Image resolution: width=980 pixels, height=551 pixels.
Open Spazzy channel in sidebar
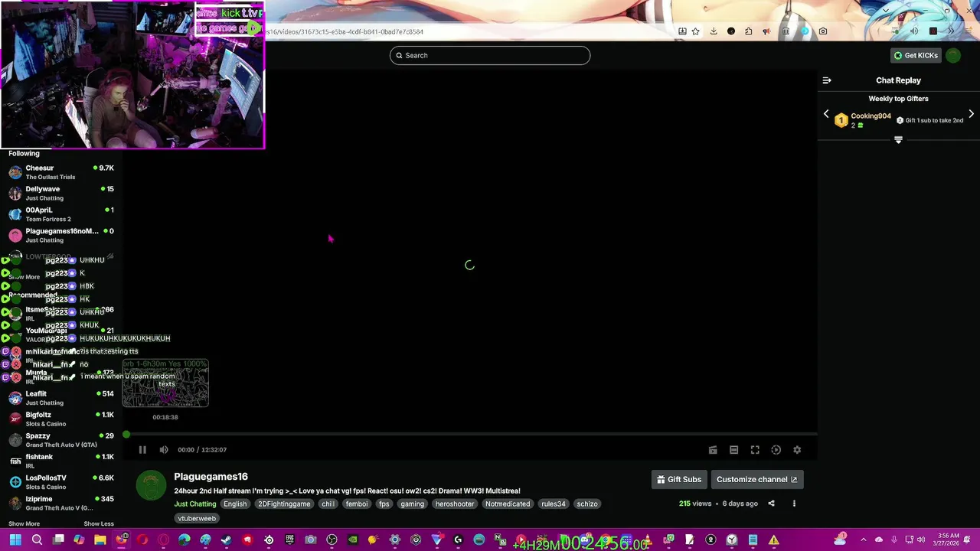61,440
